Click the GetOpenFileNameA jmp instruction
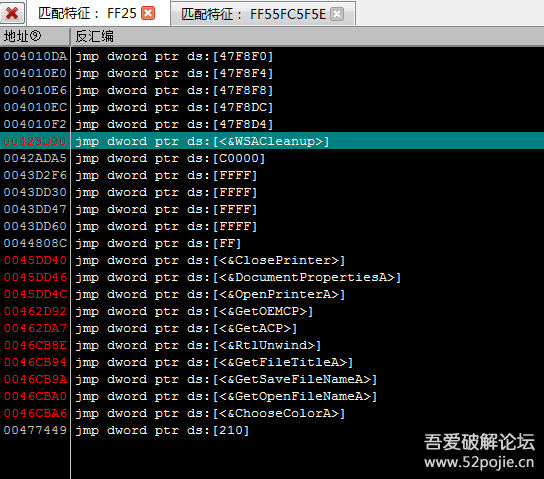544x479 pixels. coord(226,396)
